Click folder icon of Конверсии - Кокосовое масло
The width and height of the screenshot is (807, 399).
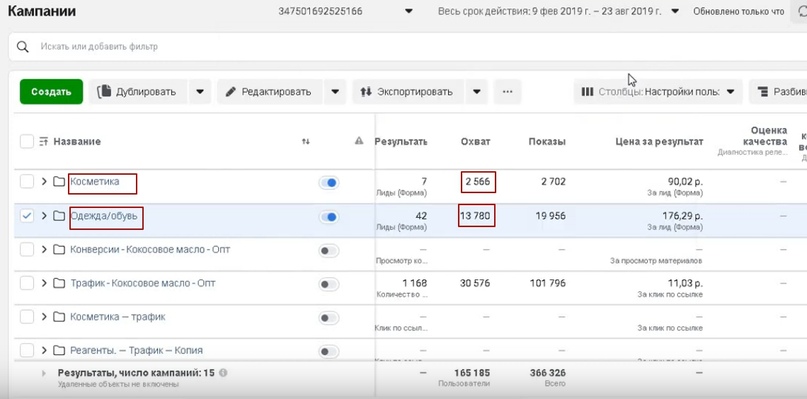click(59, 250)
